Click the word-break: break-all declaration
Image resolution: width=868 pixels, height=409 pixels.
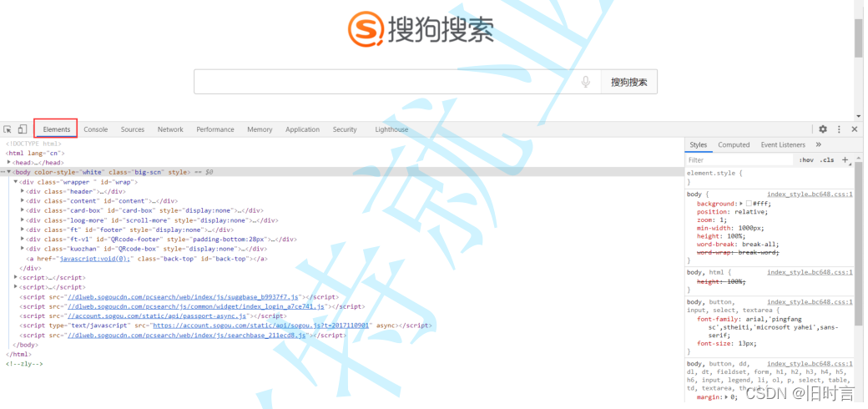pos(738,244)
